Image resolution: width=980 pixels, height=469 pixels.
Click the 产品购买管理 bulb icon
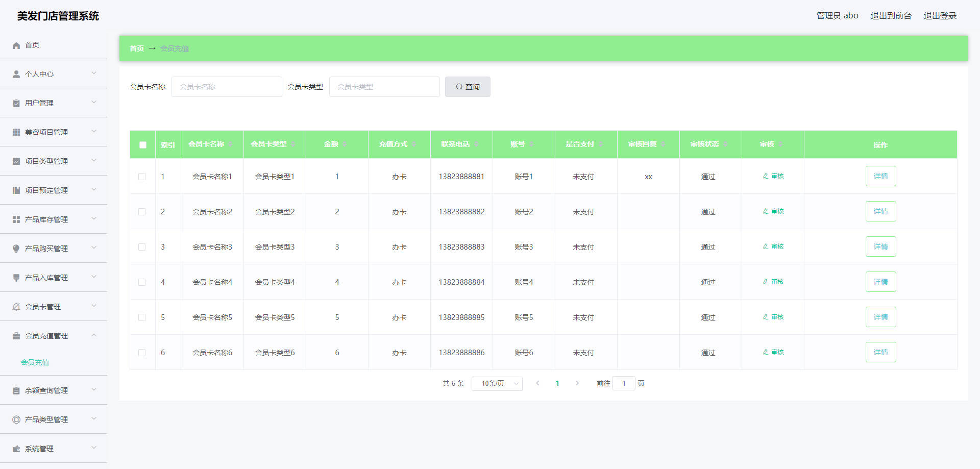click(x=16, y=249)
